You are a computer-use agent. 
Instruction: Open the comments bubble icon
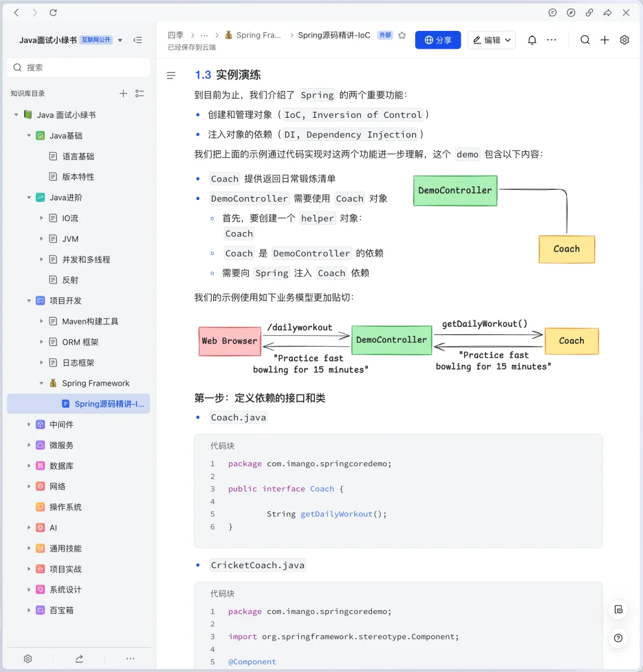[553, 13]
